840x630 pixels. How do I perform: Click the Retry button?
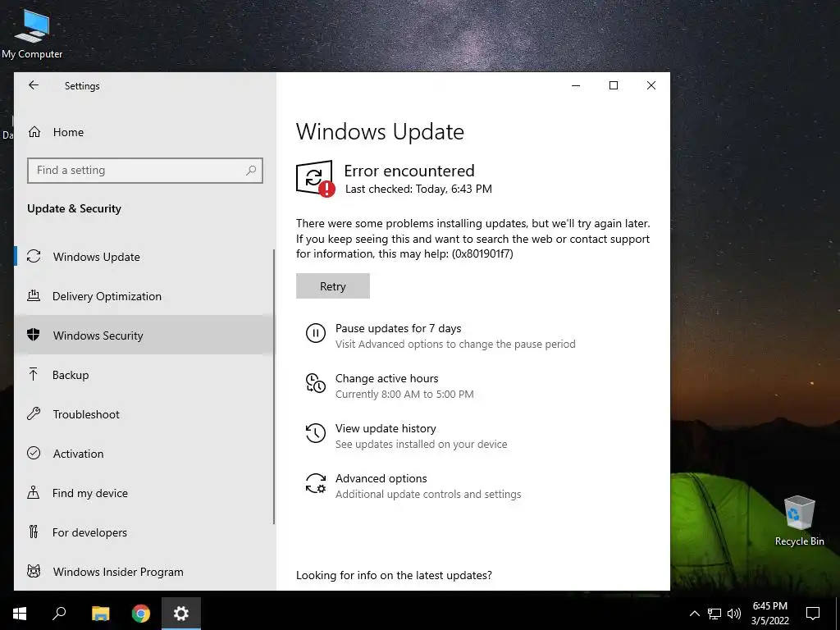click(x=333, y=286)
